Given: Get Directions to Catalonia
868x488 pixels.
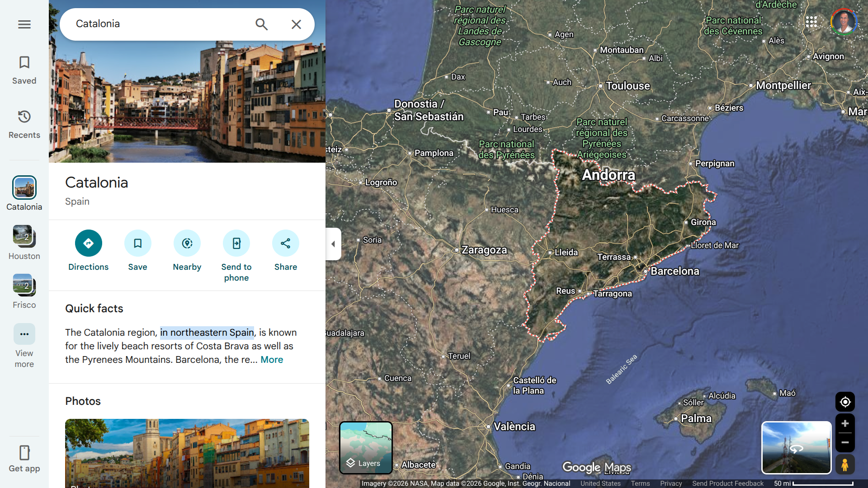Looking at the screenshot, I should 88,244.
